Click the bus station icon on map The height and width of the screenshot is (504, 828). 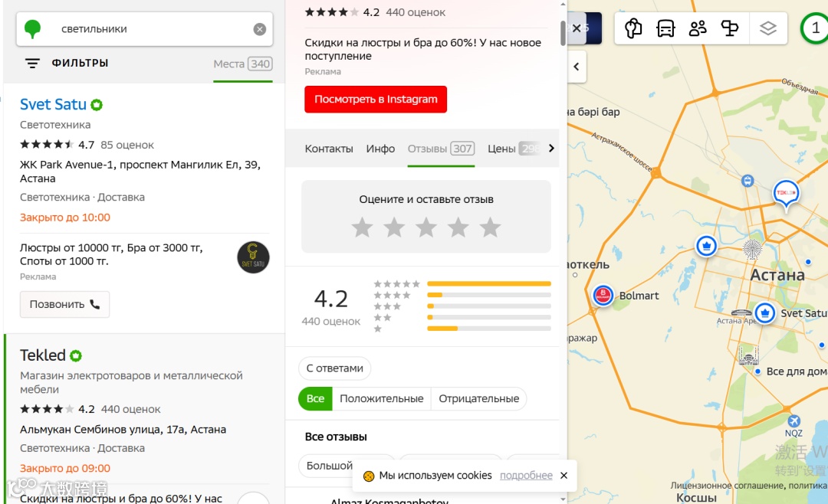747,181
